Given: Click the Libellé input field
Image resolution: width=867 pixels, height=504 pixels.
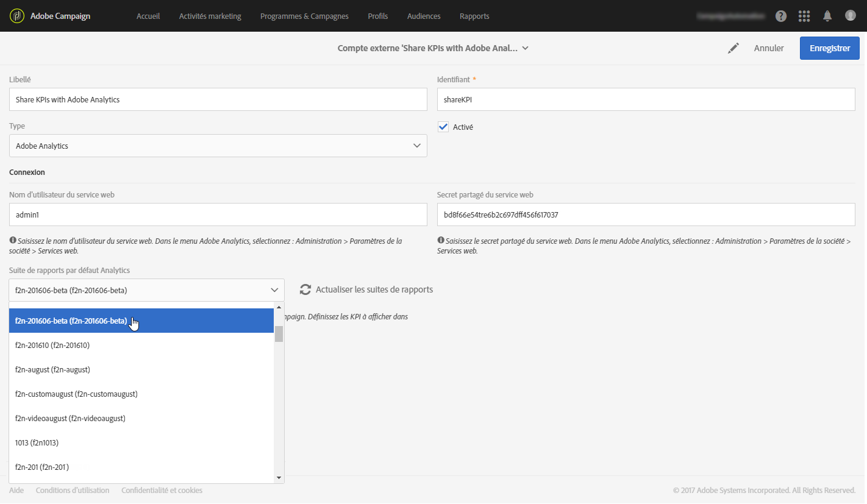Looking at the screenshot, I should pos(218,99).
